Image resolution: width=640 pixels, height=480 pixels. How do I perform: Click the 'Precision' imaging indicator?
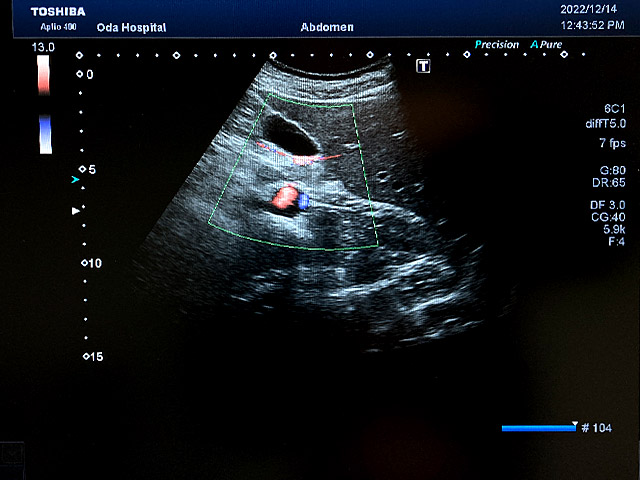(x=497, y=44)
